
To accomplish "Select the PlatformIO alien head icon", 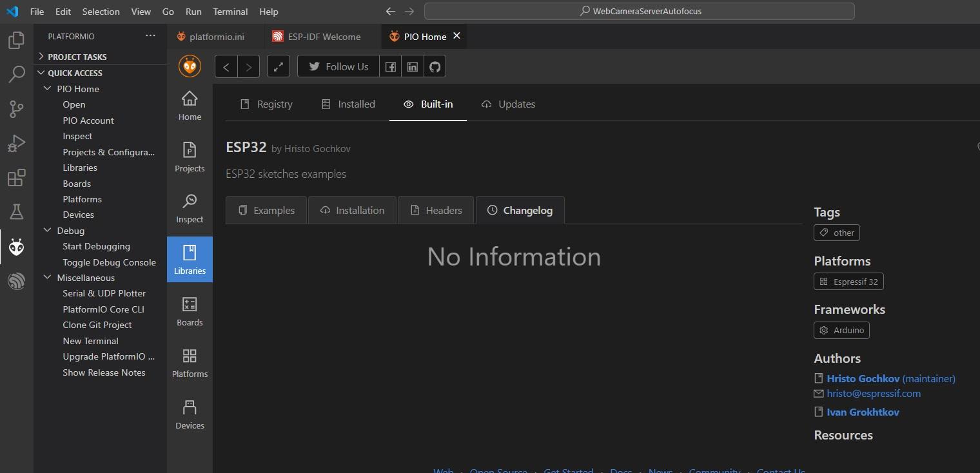I will (x=16, y=247).
